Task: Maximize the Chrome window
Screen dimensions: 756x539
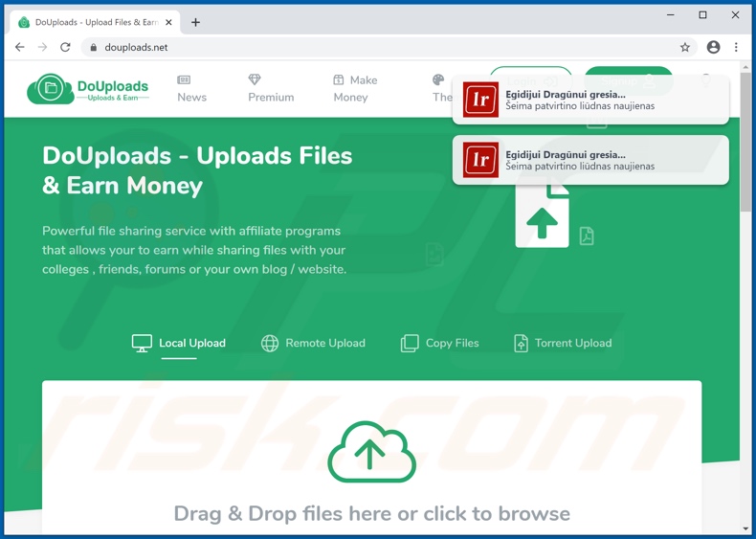Action: point(703,15)
